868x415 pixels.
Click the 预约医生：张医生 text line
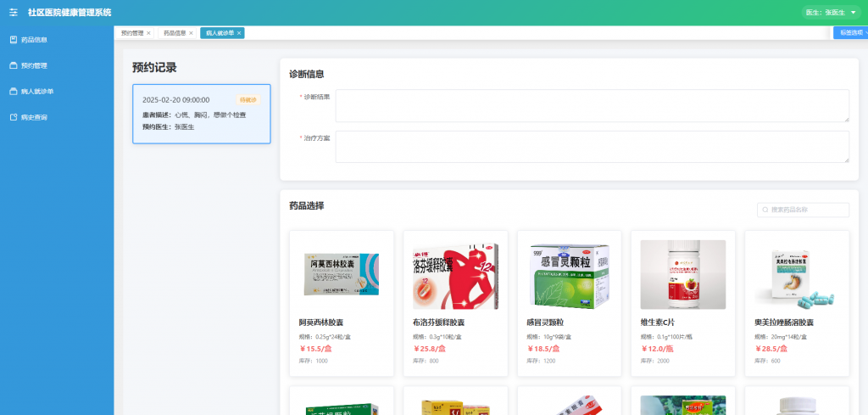169,127
